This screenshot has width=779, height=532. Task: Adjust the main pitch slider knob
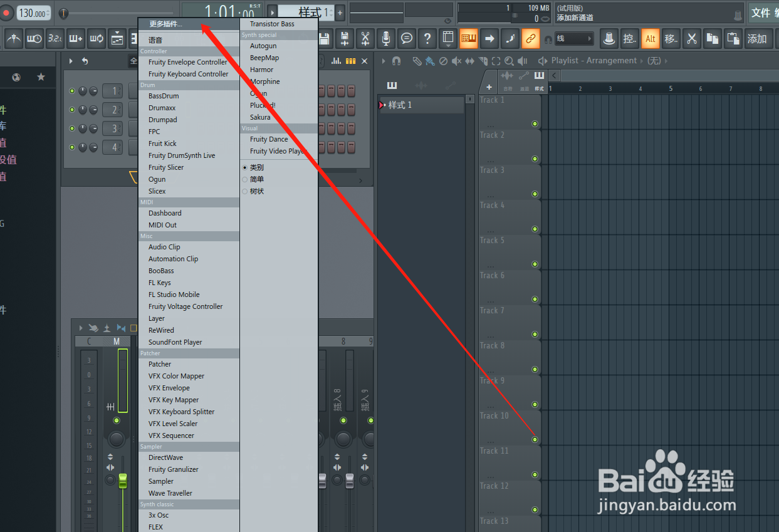(x=63, y=13)
